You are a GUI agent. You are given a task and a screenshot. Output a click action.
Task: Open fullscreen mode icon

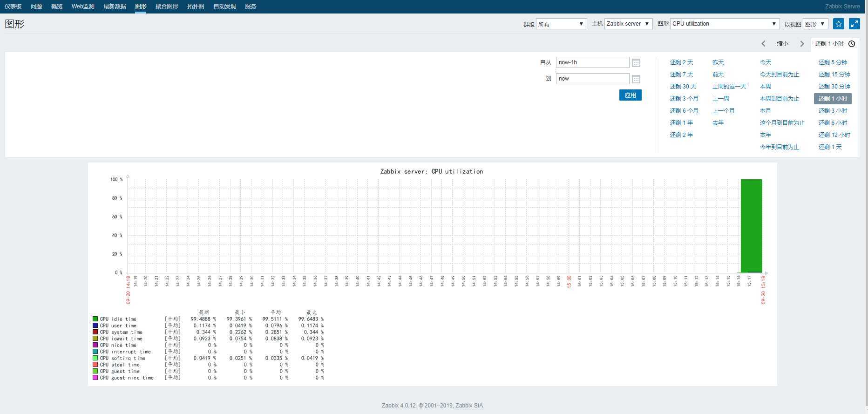point(854,24)
